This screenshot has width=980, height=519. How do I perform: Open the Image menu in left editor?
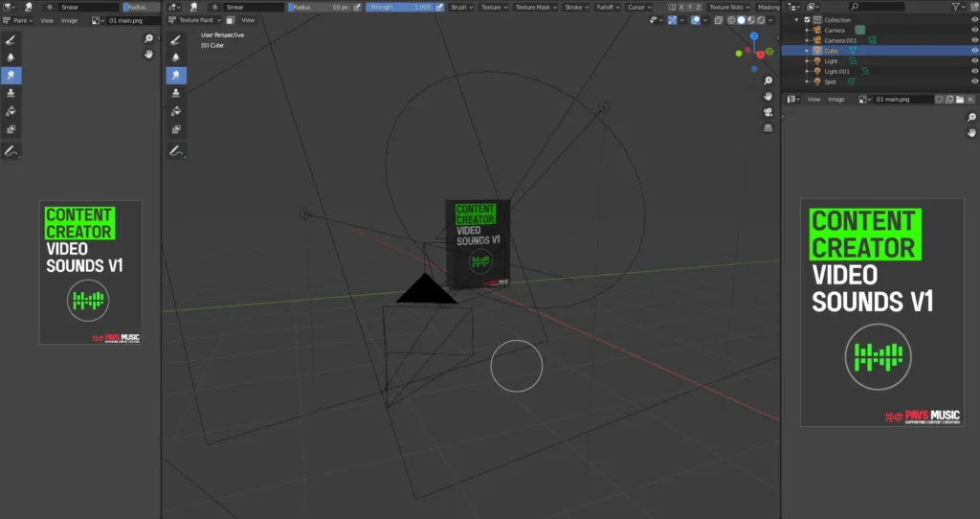[x=70, y=20]
